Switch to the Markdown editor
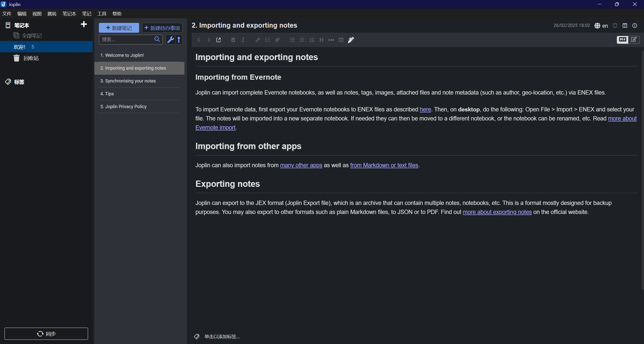 622,39
